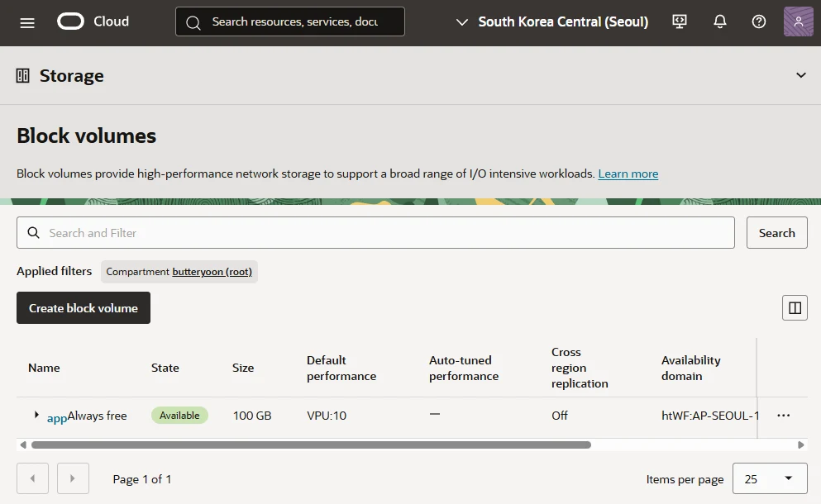Click the Size column header
The image size is (821, 504).
[243, 368]
